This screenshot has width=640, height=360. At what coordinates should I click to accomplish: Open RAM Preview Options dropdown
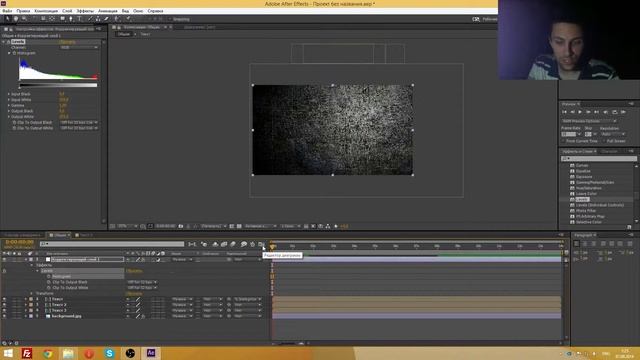[589, 121]
